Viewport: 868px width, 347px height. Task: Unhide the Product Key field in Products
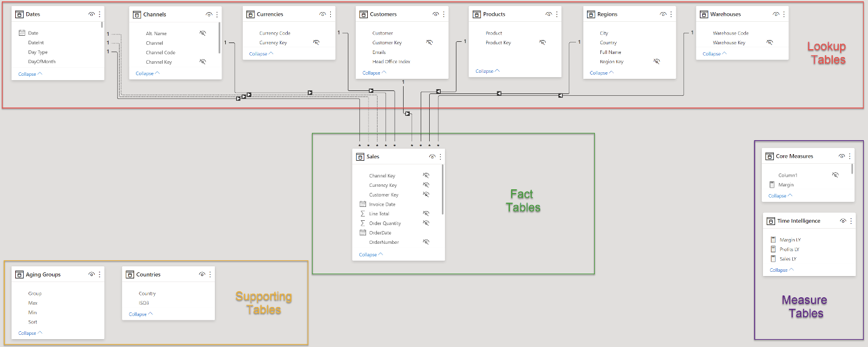543,42
